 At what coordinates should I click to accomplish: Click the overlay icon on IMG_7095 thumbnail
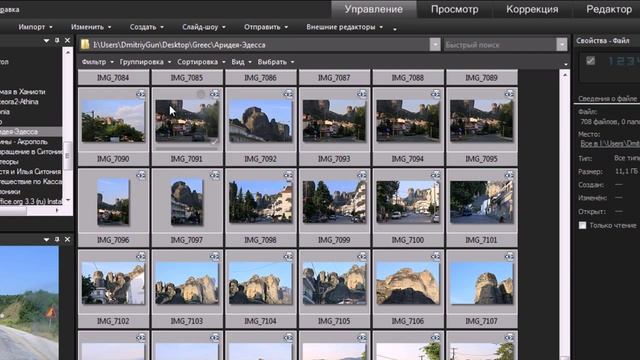coord(509,94)
